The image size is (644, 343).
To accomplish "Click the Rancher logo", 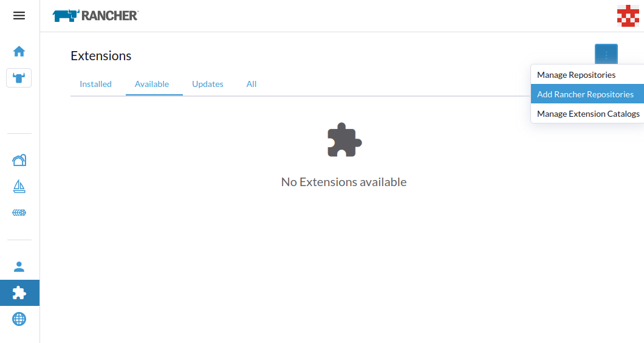I will click(x=95, y=16).
